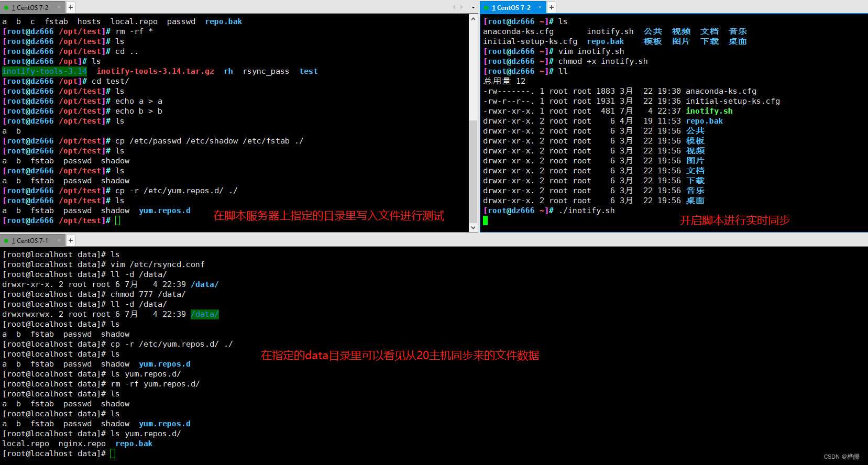The image size is (868, 465).
Task: Click the top-left pane's scroll-up arrow
Action: click(x=474, y=19)
